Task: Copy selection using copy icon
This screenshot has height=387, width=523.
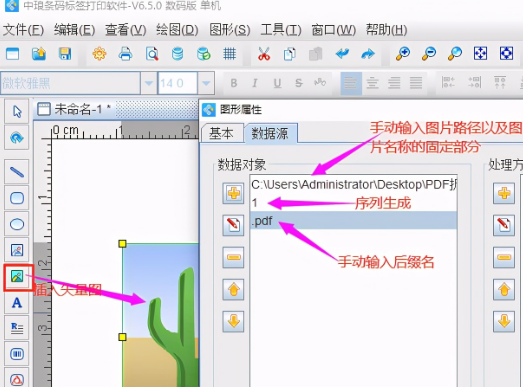Action: point(290,54)
